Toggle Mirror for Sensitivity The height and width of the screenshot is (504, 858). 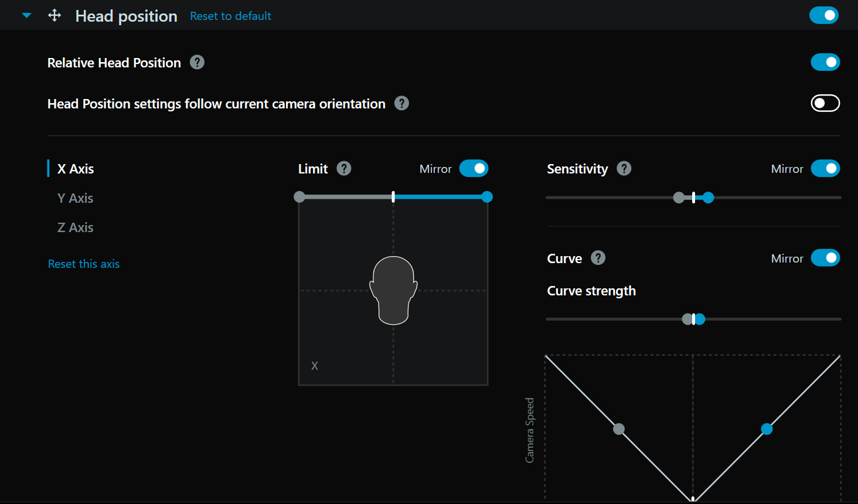[825, 168]
